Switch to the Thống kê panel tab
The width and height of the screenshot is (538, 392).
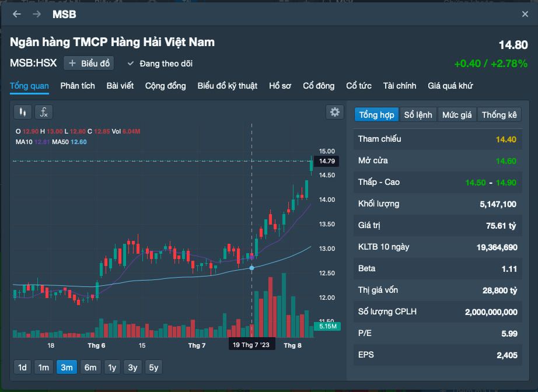pos(499,114)
